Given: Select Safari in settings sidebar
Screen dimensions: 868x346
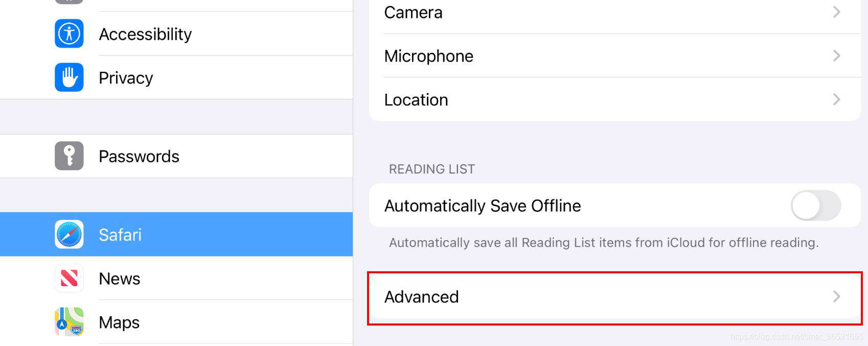Looking at the screenshot, I should click(176, 234).
